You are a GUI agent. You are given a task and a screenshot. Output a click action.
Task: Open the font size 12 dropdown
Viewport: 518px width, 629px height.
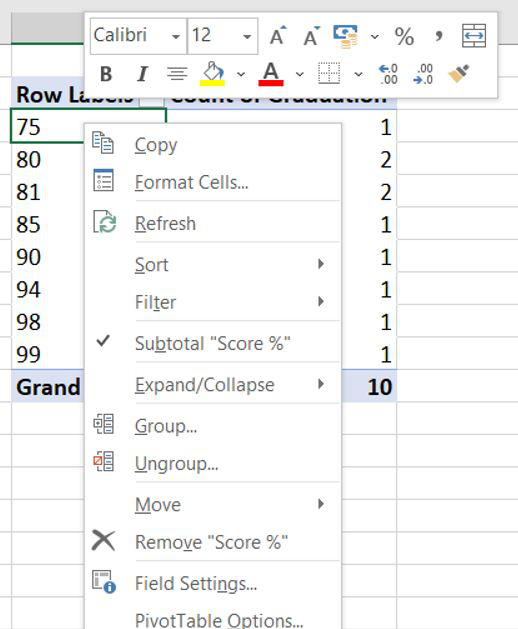(x=247, y=37)
